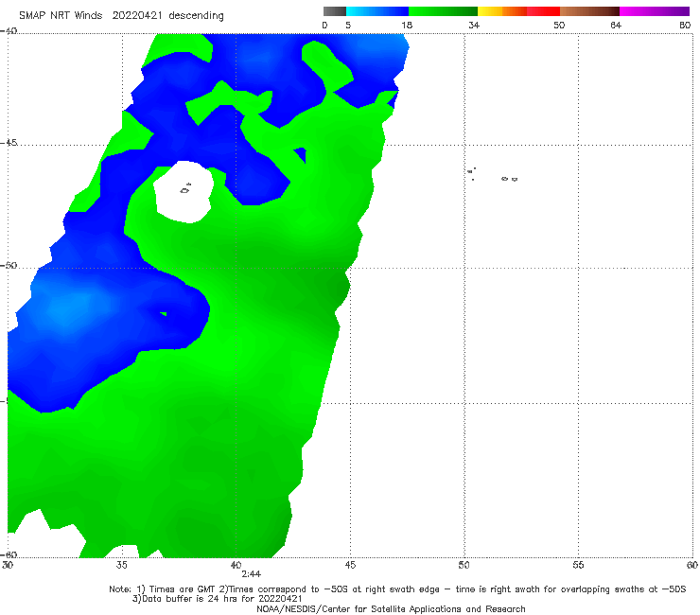Click the color bar label '18'

point(407,25)
